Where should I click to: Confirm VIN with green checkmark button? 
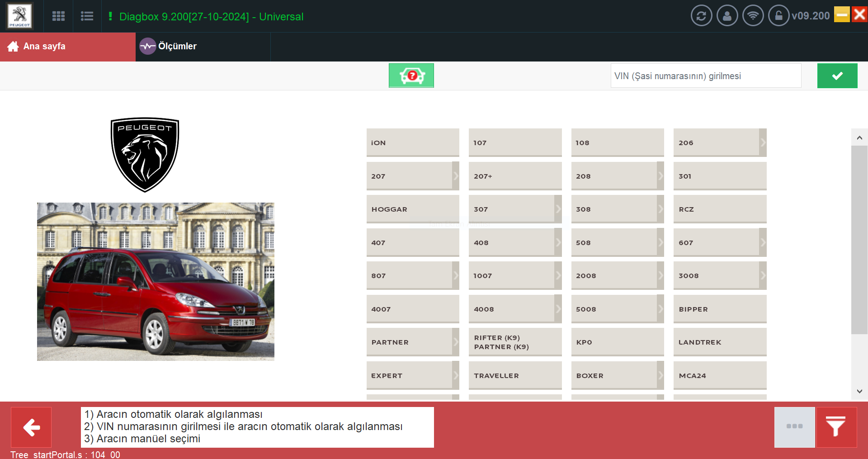pos(837,76)
